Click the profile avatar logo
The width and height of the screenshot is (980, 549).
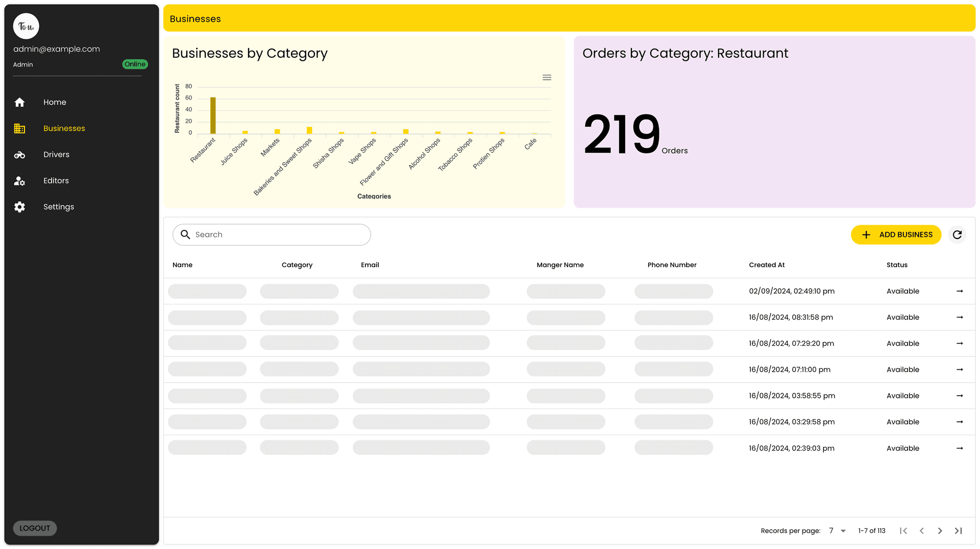pos(26,27)
